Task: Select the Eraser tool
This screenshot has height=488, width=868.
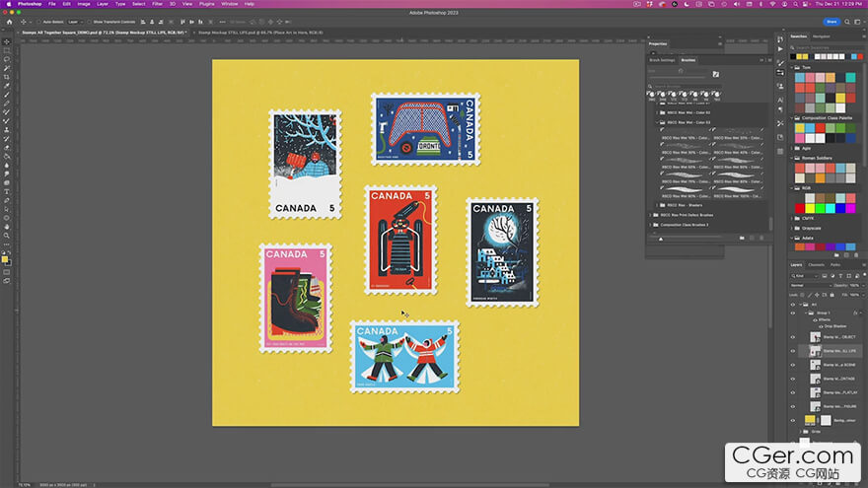Action: [7, 148]
